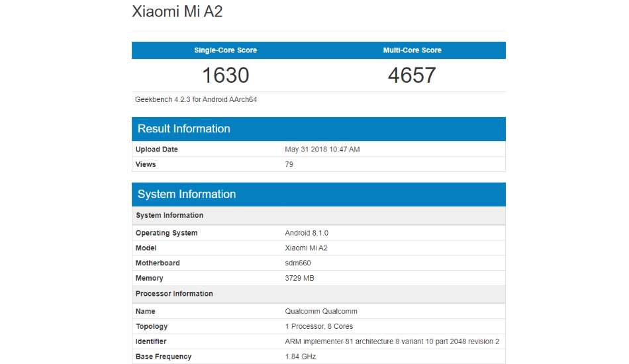Select the ARM implementer 81 identifier value
The width and height of the screenshot is (629, 364).
click(x=392, y=341)
